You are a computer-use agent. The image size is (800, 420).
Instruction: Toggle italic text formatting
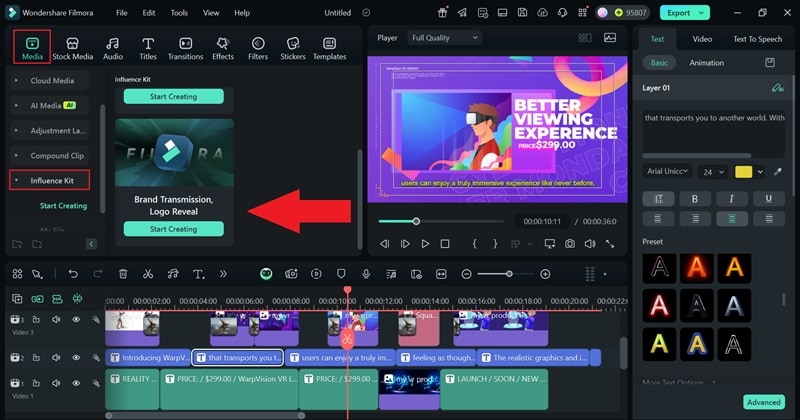(x=732, y=199)
